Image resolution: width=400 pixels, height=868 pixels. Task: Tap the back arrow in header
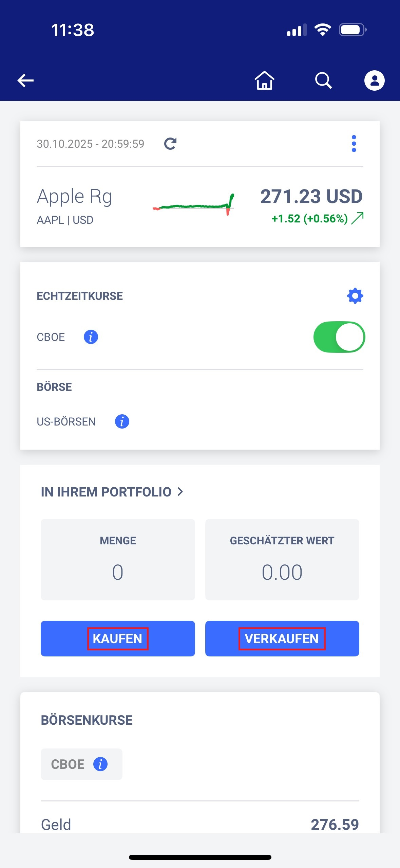25,80
